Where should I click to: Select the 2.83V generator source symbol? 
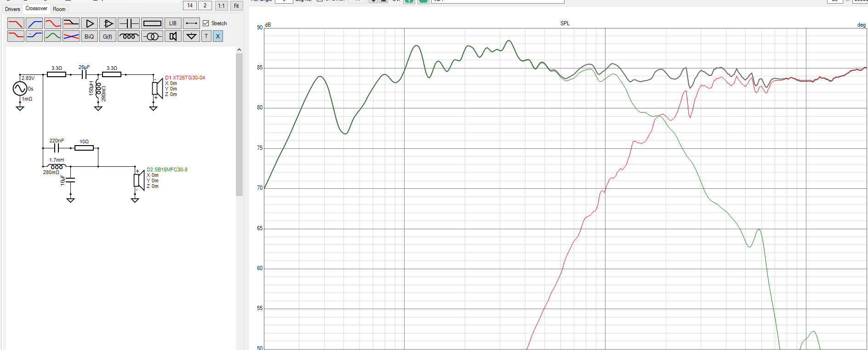(x=20, y=88)
